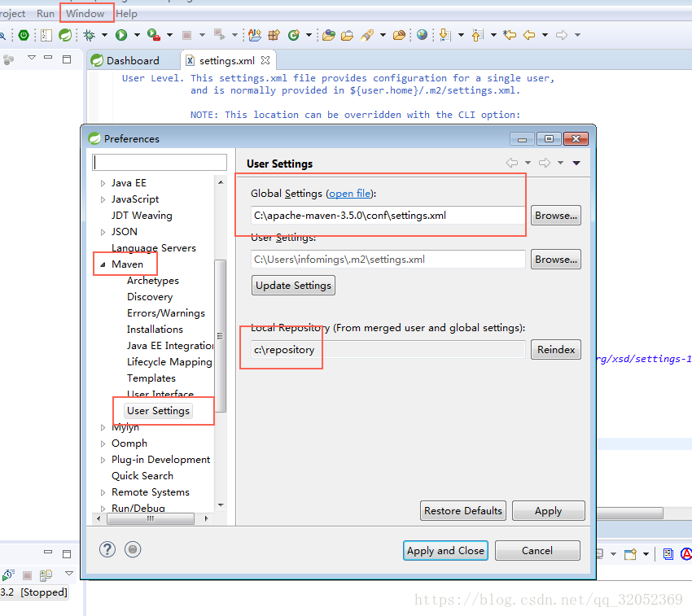The width and height of the screenshot is (692, 616).
Task: Open the Run dropdown arrow
Action: coord(137,35)
